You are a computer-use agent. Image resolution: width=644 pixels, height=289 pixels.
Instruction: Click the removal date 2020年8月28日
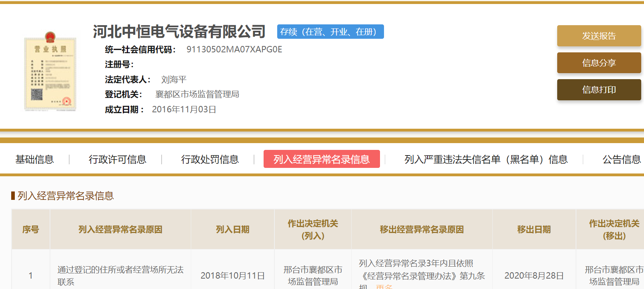click(534, 276)
